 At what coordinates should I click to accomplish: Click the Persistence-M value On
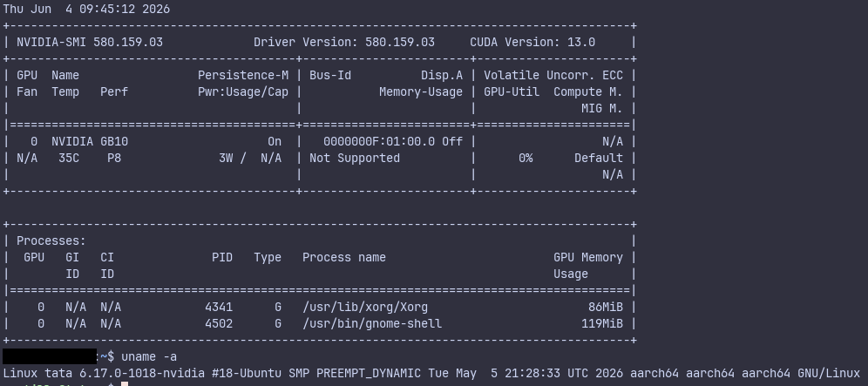point(275,142)
